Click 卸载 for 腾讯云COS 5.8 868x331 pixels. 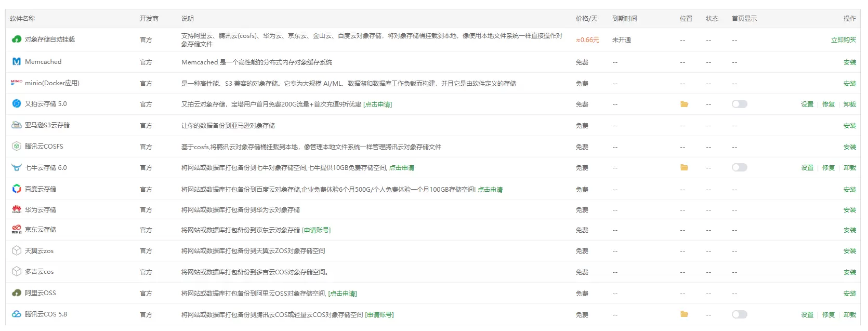[x=849, y=315]
